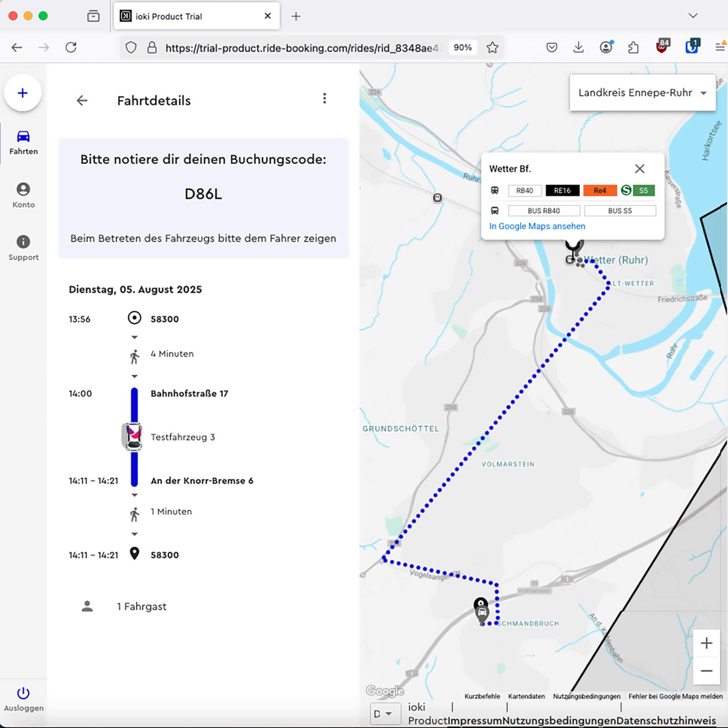This screenshot has width=728, height=728.
Task: Click the Datenschutzhinweis footer link
Action: tap(666, 721)
